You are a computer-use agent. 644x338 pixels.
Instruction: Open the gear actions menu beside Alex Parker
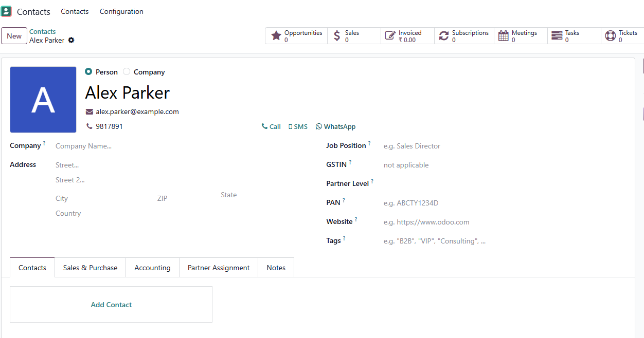(x=71, y=40)
